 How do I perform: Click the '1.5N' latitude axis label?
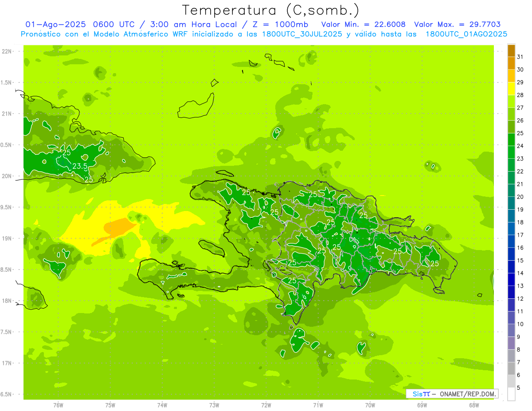pyautogui.click(x=6, y=83)
